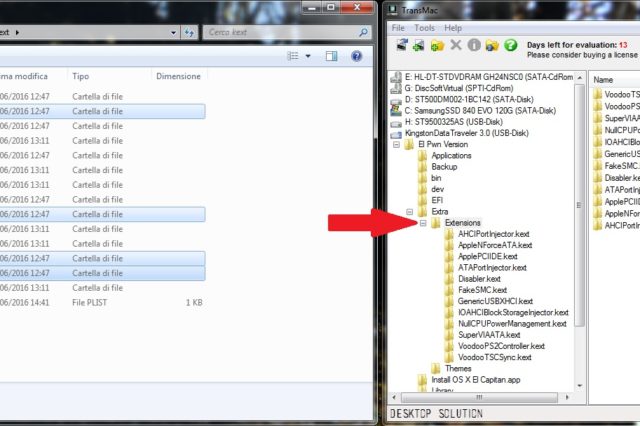Select the Extensions folder label in the tree

tap(462, 223)
